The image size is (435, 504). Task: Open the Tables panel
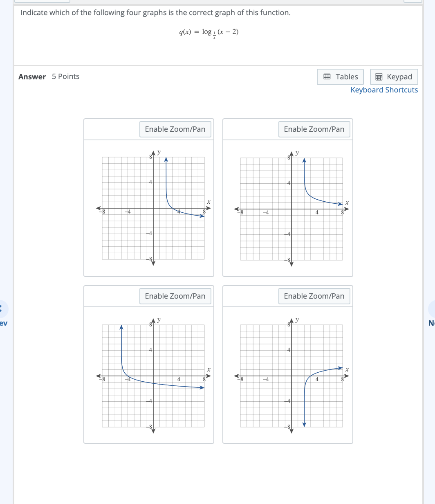340,76
